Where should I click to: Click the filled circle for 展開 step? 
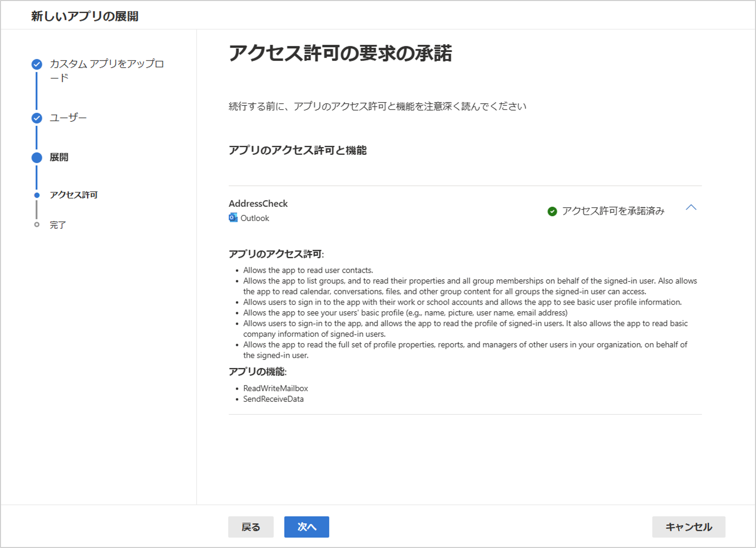pyautogui.click(x=37, y=158)
